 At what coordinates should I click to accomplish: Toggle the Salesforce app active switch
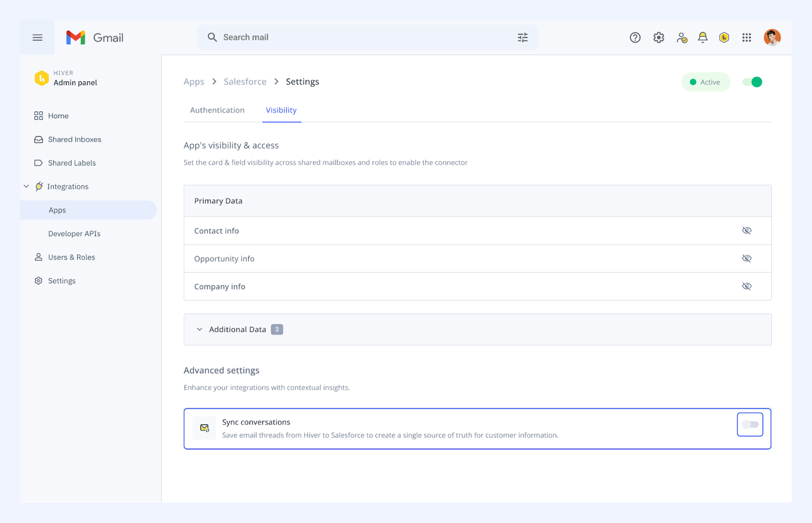point(752,82)
